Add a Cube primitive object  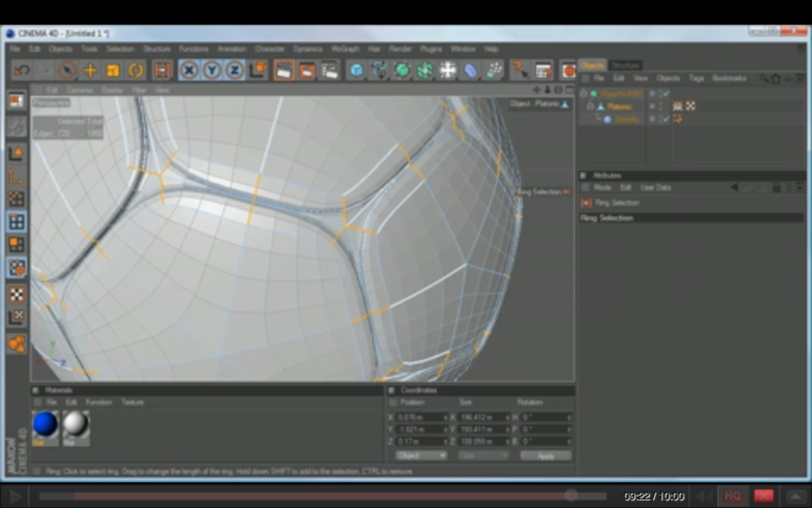[x=357, y=70]
